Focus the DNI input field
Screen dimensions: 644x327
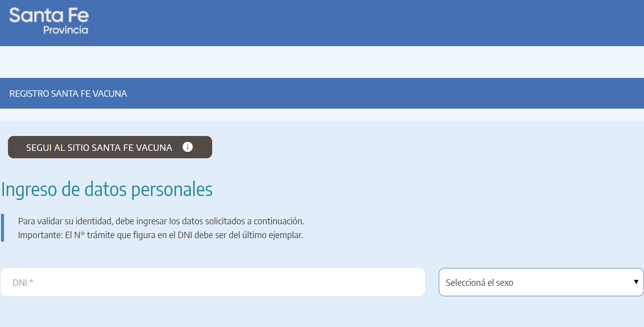point(213,282)
